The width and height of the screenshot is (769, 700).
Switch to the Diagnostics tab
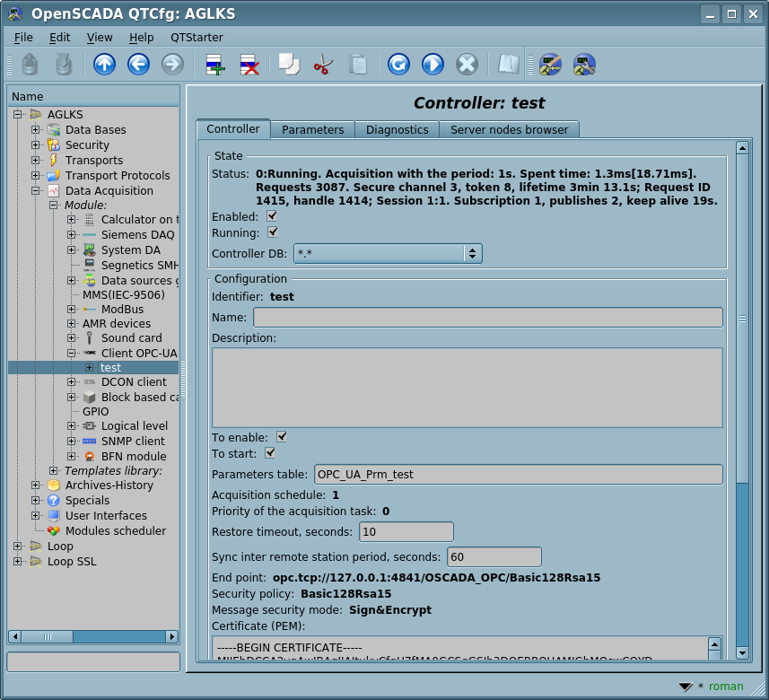(x=398, y=129)
